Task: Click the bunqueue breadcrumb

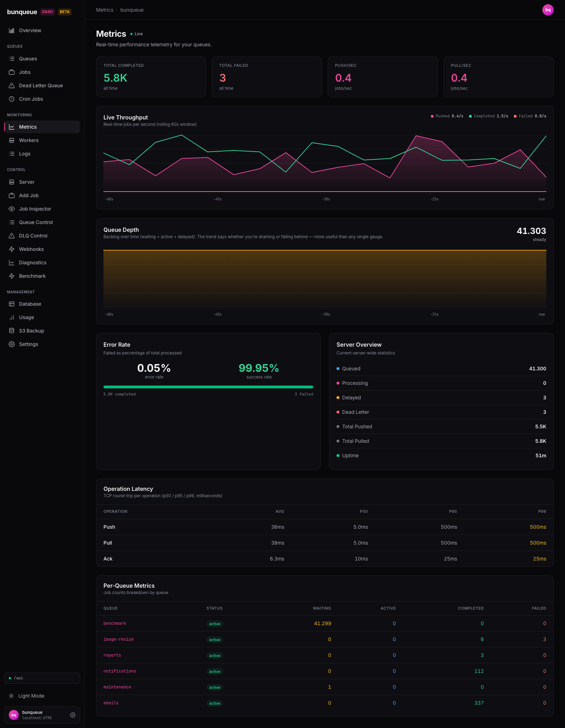Action: pos(132,10)
